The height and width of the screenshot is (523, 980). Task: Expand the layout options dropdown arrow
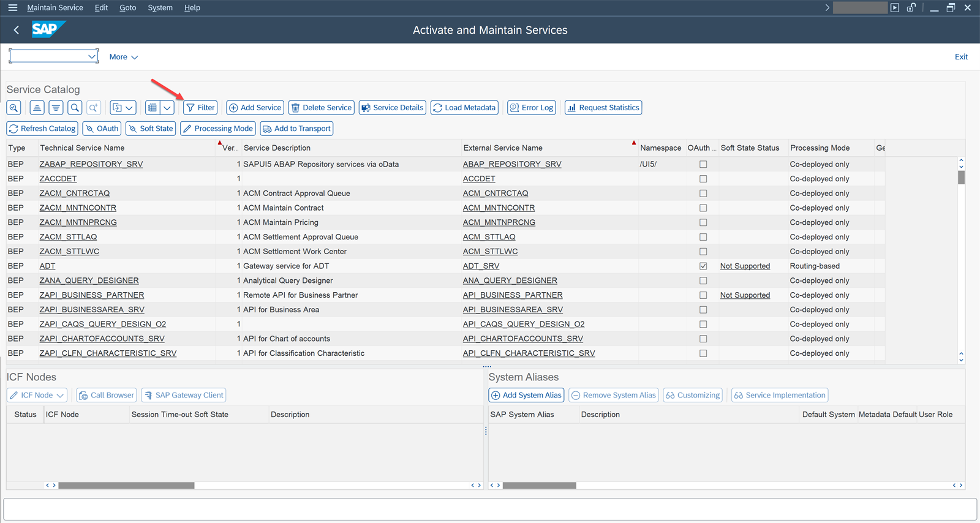pyautogui.click(x=167, y=108)
